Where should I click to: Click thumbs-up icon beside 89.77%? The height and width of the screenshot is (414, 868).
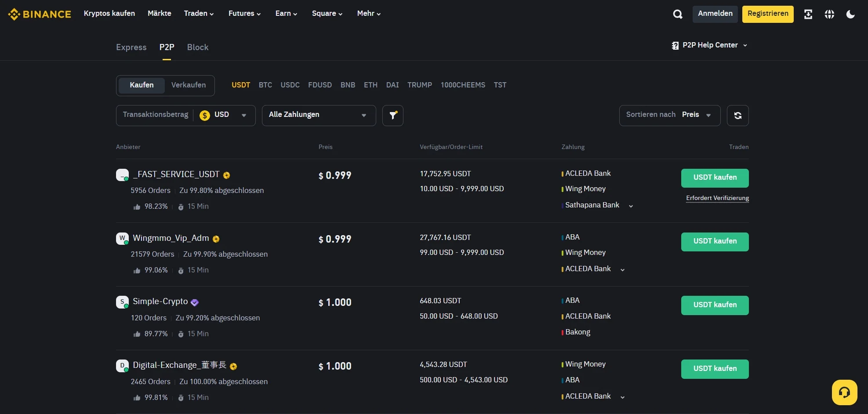137,334
